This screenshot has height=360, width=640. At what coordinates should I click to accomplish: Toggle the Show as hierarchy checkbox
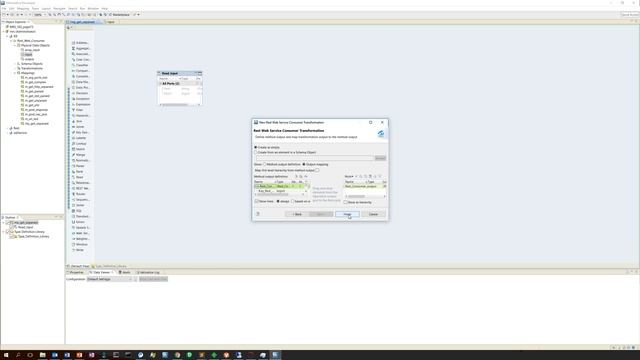[346, 202]
